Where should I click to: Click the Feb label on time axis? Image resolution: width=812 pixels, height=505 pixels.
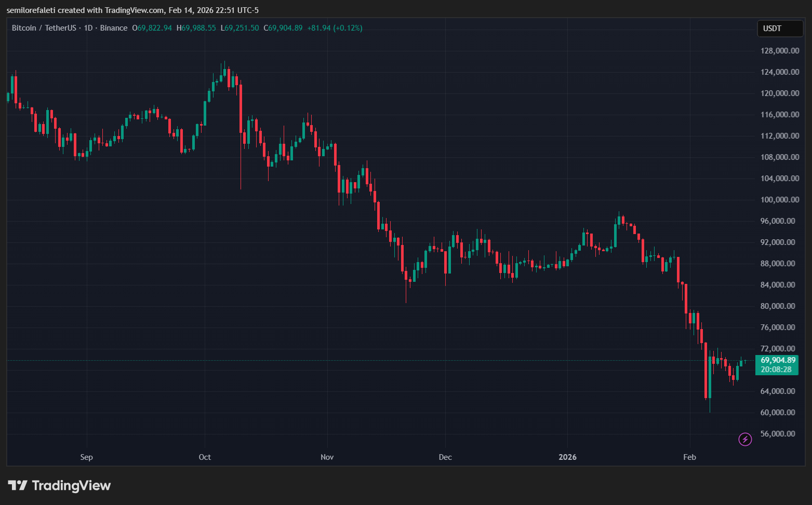689,457
